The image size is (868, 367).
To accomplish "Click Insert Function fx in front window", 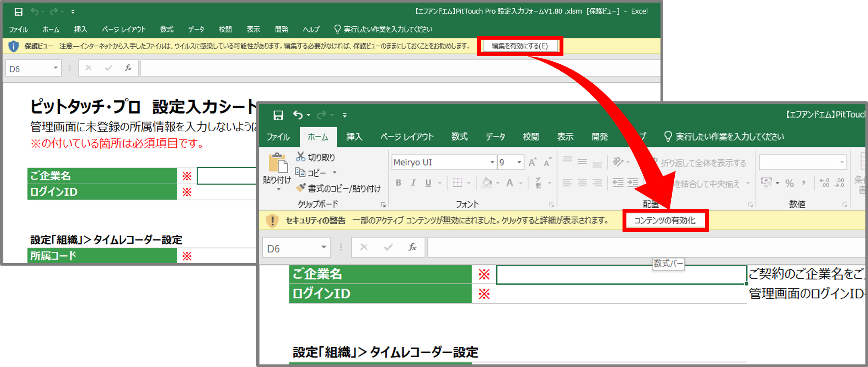I will [x=412, y=247].
